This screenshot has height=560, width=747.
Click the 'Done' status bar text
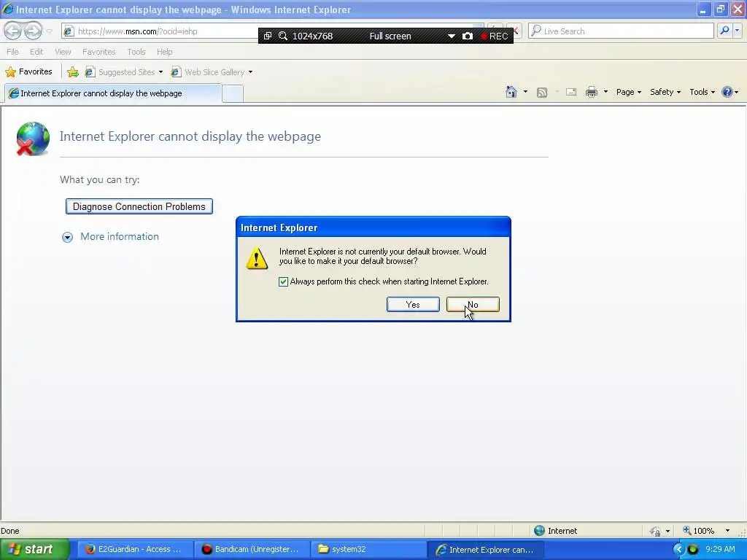point(10,531)
